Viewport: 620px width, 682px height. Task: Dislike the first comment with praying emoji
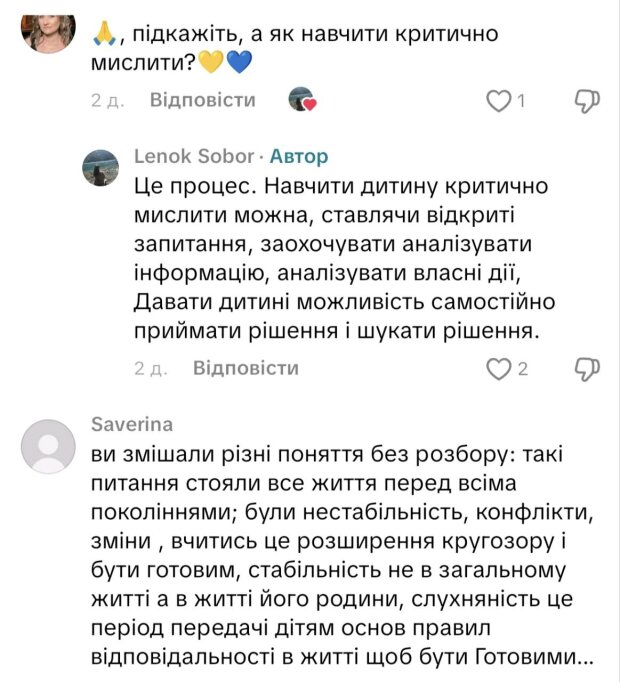click(x=587, y=100)
